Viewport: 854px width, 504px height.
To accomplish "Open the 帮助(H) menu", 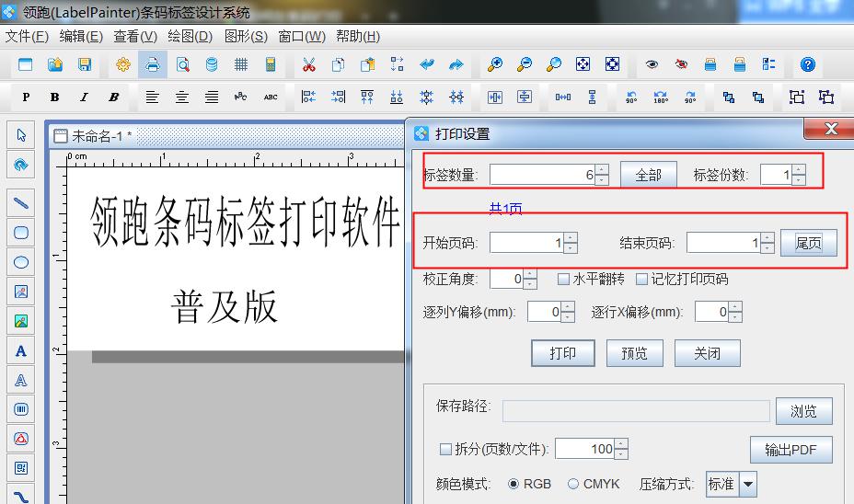I will click(x=358, y=37).
